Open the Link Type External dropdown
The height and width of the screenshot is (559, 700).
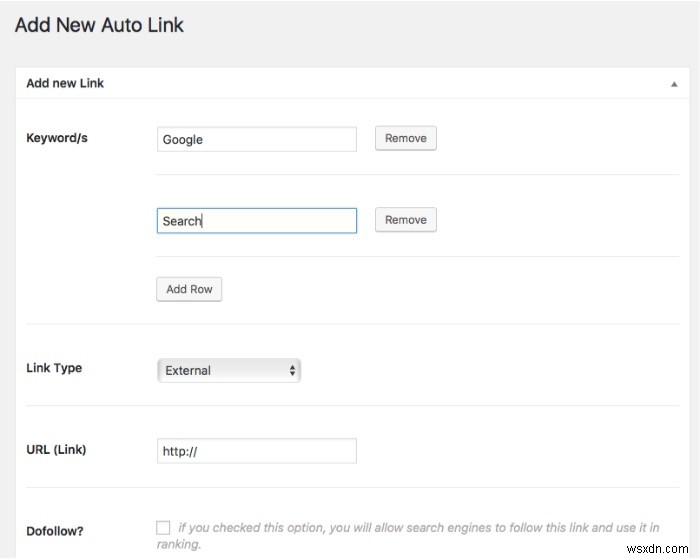pos(229,371)
